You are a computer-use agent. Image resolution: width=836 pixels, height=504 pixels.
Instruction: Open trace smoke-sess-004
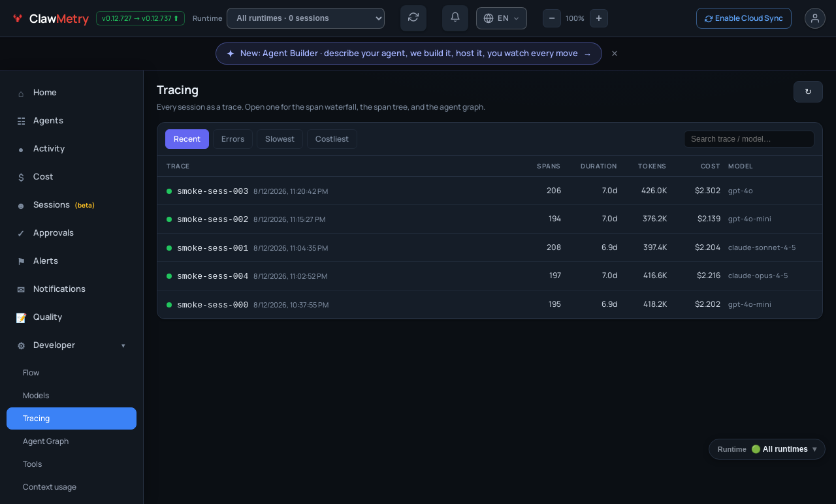490,276
